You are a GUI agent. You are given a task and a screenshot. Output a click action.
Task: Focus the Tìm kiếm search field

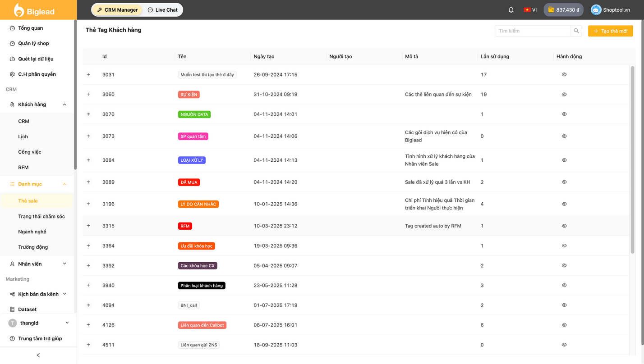click(533, 31)
